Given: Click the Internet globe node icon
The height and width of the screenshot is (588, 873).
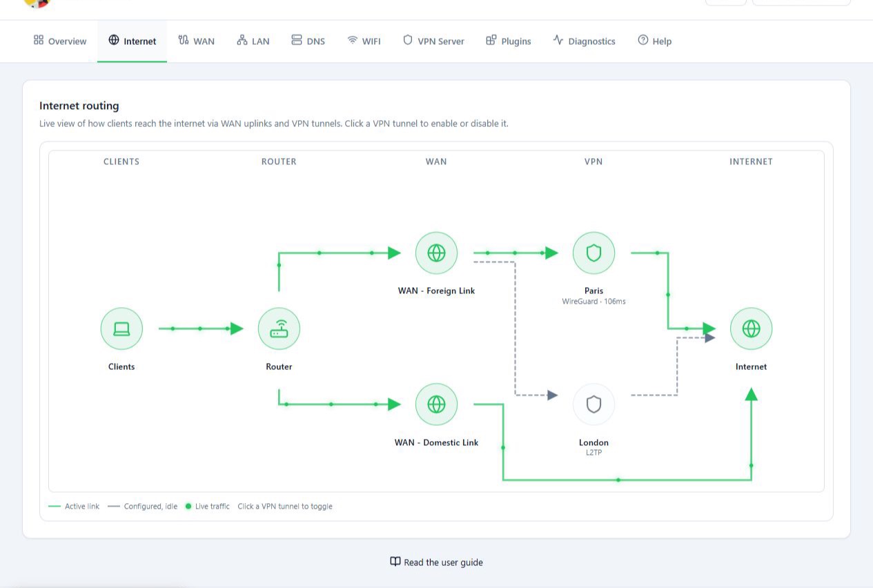Looking at the screenshot, I should pos(751,329).
